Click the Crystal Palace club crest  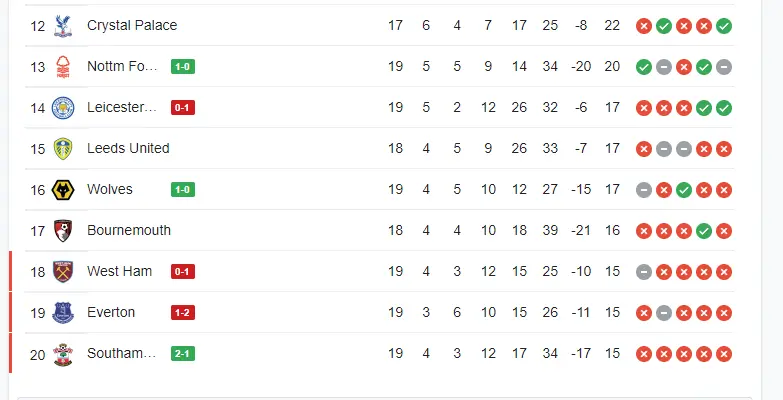click(64, 25)
